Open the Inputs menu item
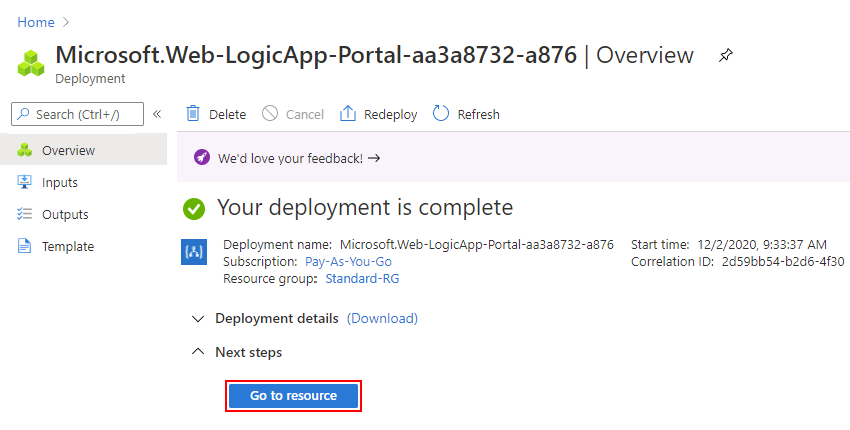The height and width of the screenshot is (430, 850). tap(59, 182)
